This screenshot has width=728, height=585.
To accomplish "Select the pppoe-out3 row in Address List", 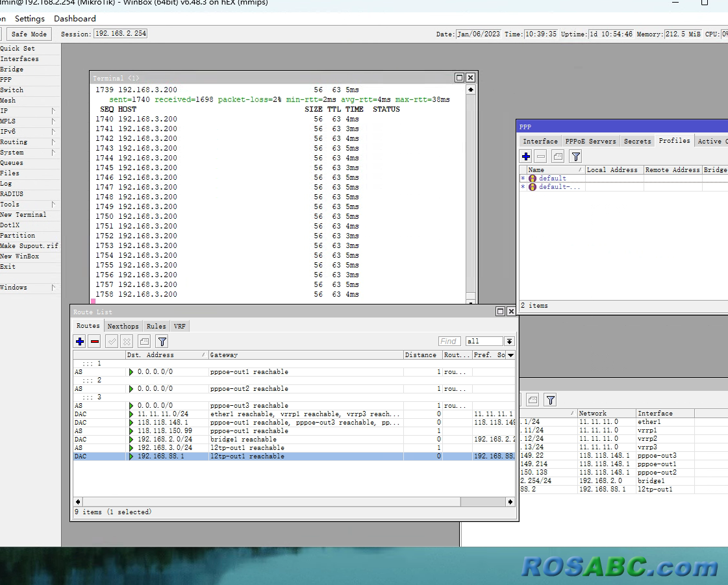I will click(x=623, y=455).
